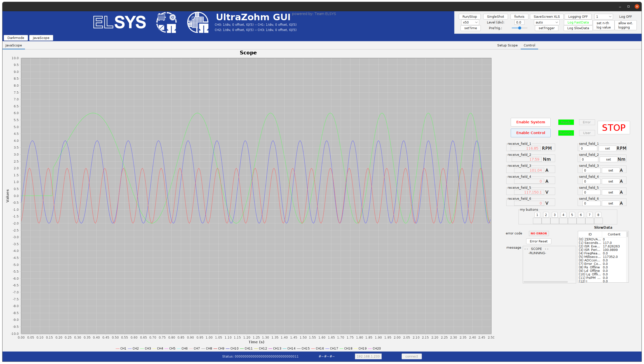The height and width of the screenshot is (364, 644).
Task: Click the UltraZohm circular chip logo
Action: click(x=198, y=22)
